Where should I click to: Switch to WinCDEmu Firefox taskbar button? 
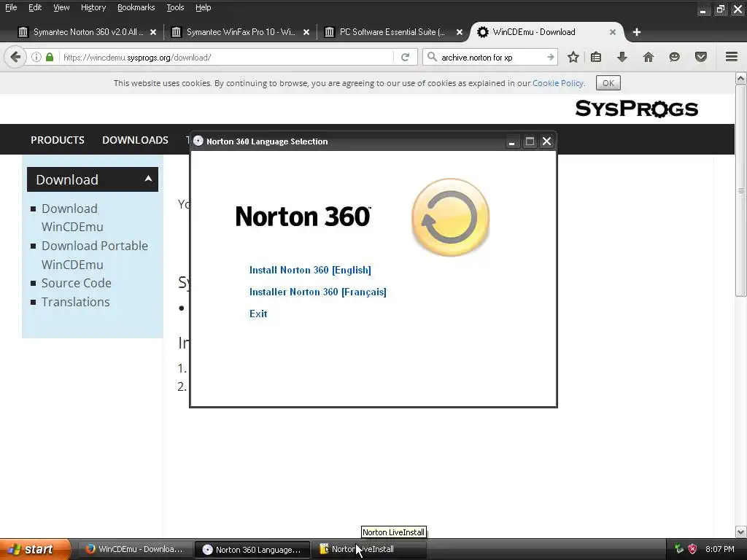[x=135, y=549]
